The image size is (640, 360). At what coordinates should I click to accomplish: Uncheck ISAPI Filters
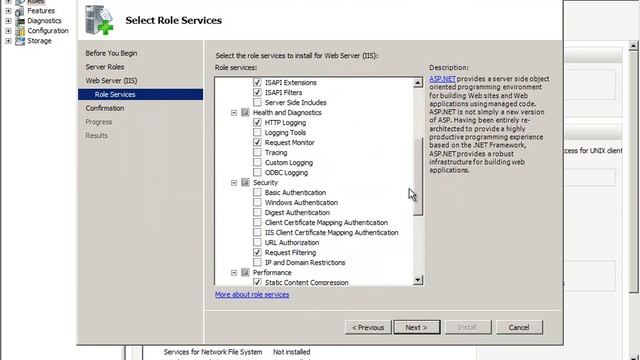pos(257,93)
